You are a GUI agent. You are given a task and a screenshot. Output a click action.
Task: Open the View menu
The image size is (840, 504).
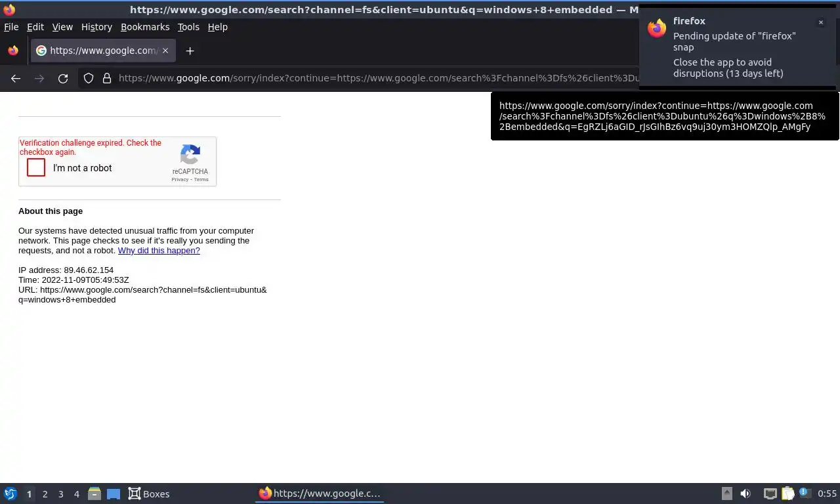[62, 27]
